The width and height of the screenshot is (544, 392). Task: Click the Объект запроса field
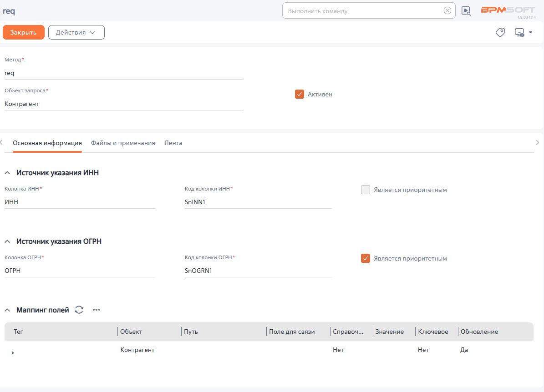tap(124, 104)
